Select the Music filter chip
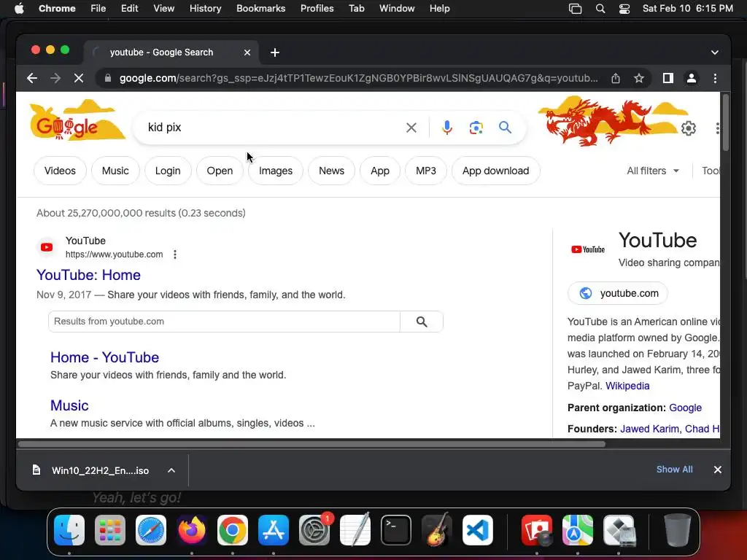 tap(115, 171)
